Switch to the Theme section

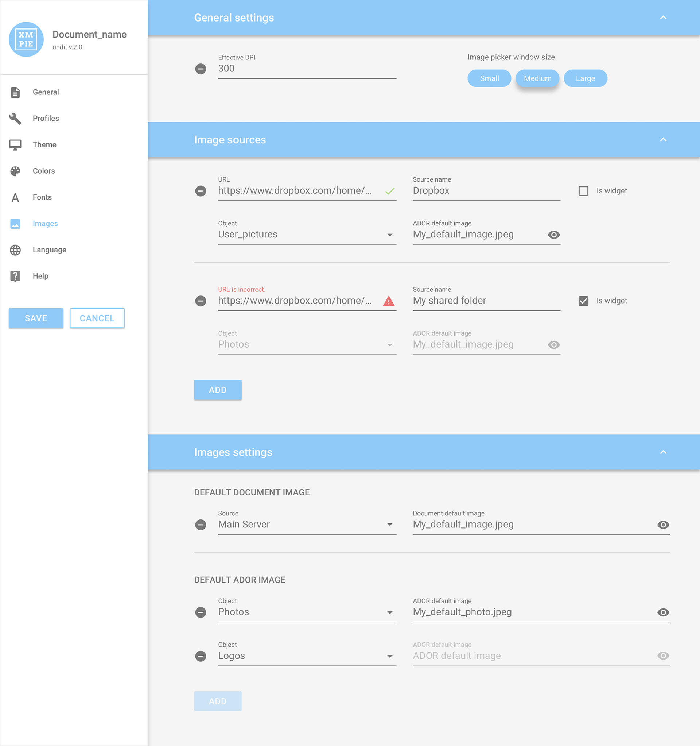(44, 145)
